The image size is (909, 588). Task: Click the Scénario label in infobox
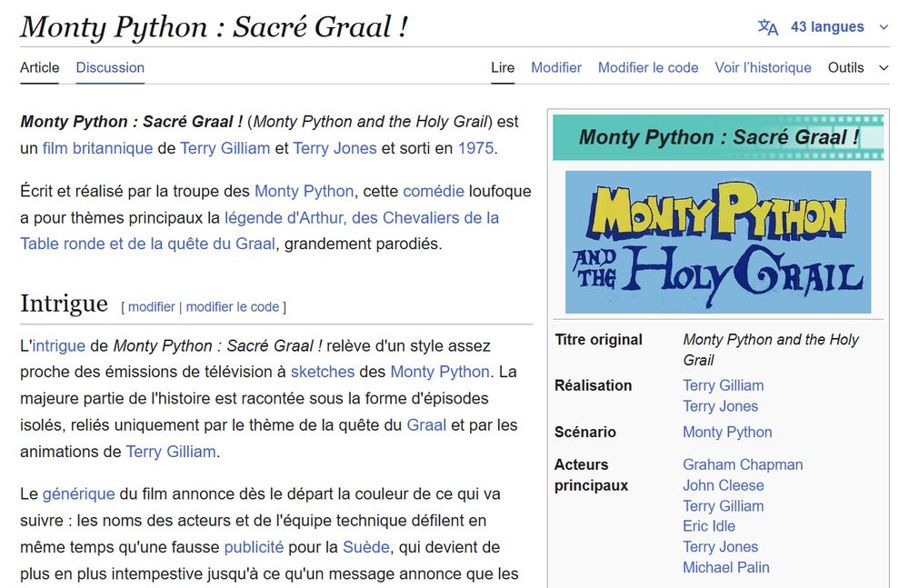(584, 432)
